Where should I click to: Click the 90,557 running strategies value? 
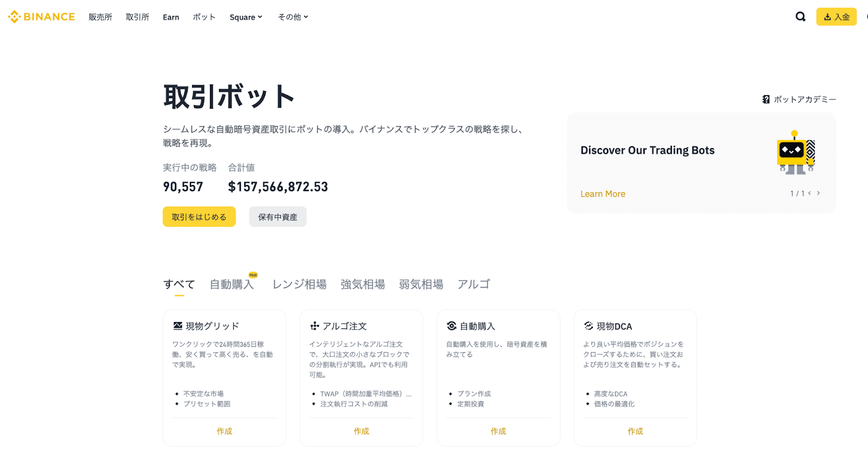pyautogui.click(x=183, y=187)
